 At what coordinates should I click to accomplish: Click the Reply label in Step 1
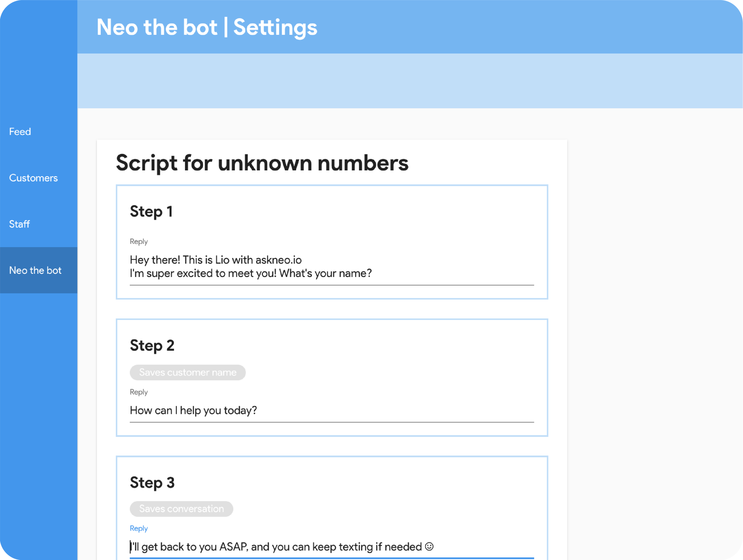coord(139,242)
